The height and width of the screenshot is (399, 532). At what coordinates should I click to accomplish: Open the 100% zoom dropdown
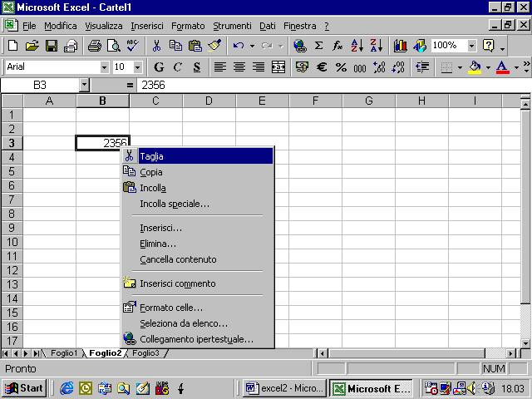tap(471, 46)
